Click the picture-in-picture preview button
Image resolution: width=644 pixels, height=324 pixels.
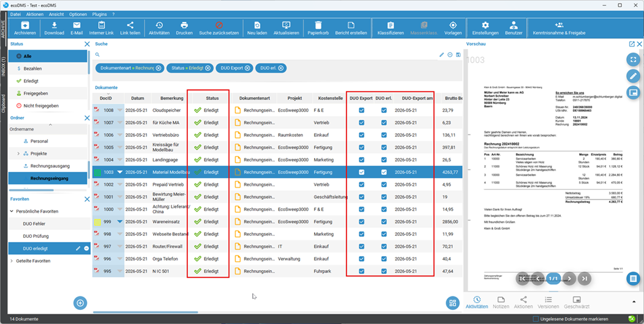click(x=633, y=93)
